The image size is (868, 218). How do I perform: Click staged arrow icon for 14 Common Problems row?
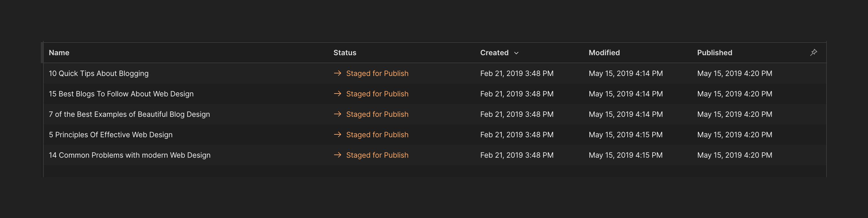[337, 155]
